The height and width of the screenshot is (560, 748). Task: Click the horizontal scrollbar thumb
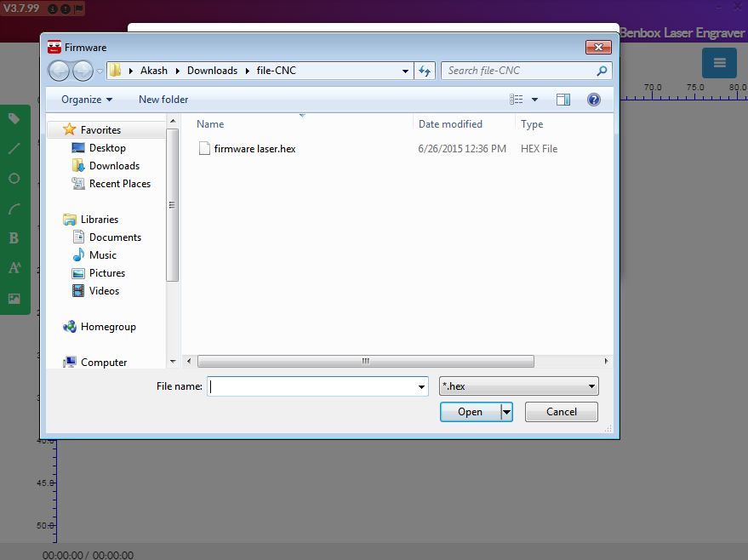[x=365, y=361]
